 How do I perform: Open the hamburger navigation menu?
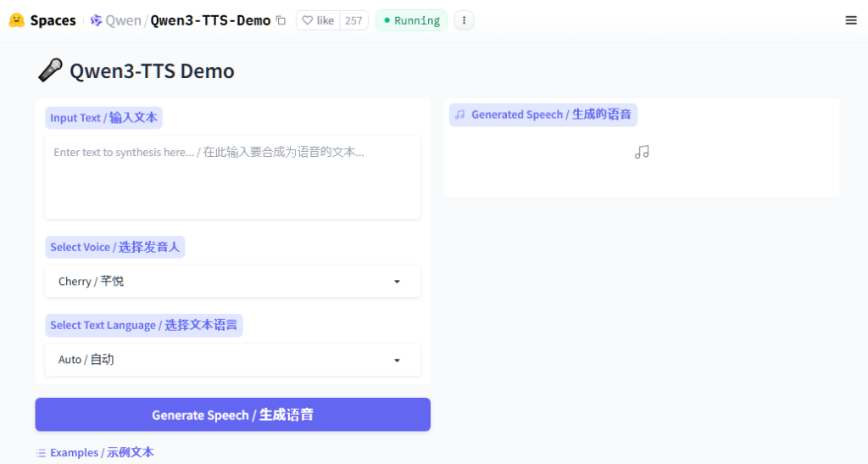[x=851, y=20]
